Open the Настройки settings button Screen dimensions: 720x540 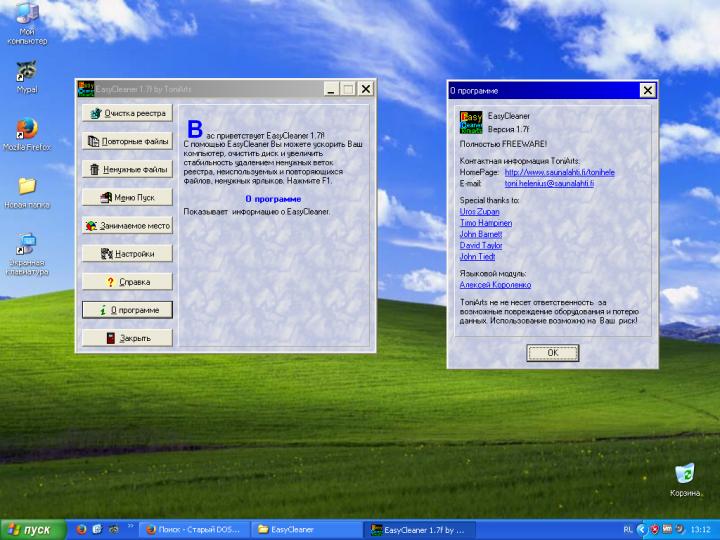point(127,254)
